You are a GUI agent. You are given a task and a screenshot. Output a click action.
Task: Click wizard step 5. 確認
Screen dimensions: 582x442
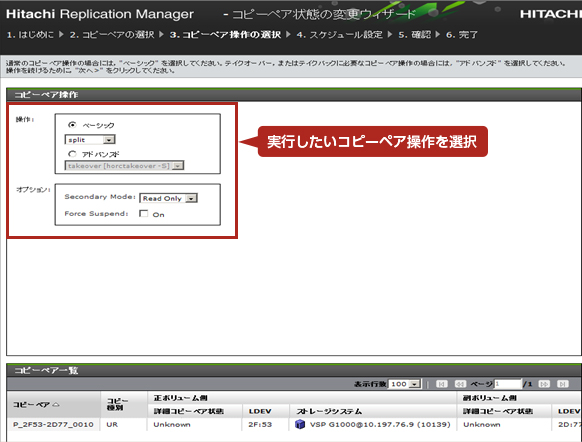point(415,35)
